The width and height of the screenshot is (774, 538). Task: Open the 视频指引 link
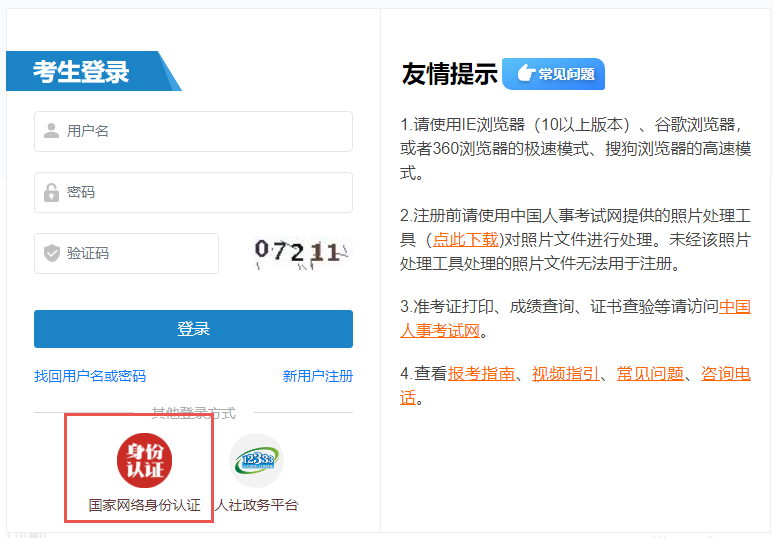[566, 373]
